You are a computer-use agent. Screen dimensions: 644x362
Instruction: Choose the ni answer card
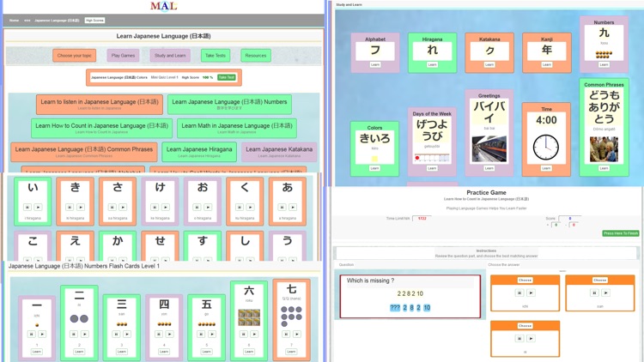(525, 325)
